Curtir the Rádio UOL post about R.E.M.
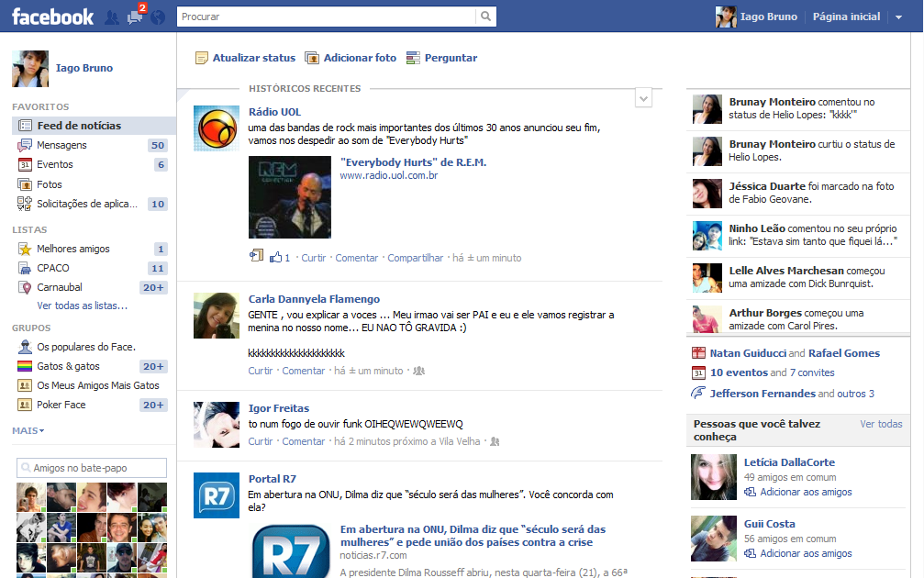Screen dimensions: 924x578 314,257
